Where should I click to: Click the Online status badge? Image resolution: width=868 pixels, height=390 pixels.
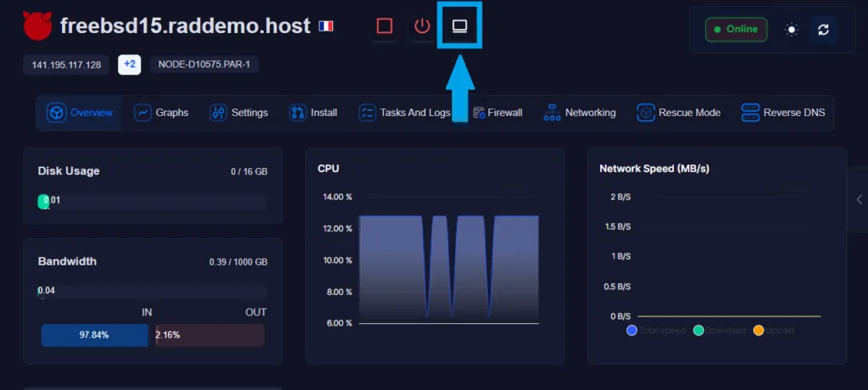(x=737, y=30)
